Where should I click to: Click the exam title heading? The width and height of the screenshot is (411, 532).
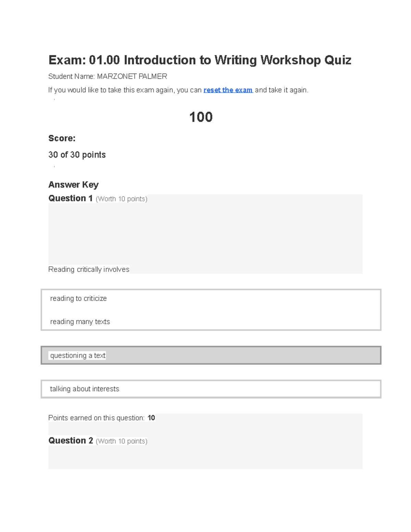point(200,60)
